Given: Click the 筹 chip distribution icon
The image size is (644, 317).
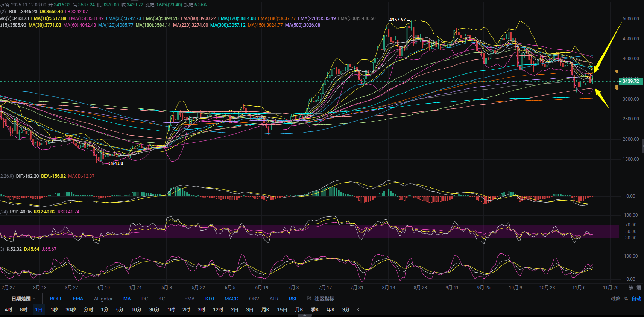Looking at the screenshot, I should click(631, 288).
